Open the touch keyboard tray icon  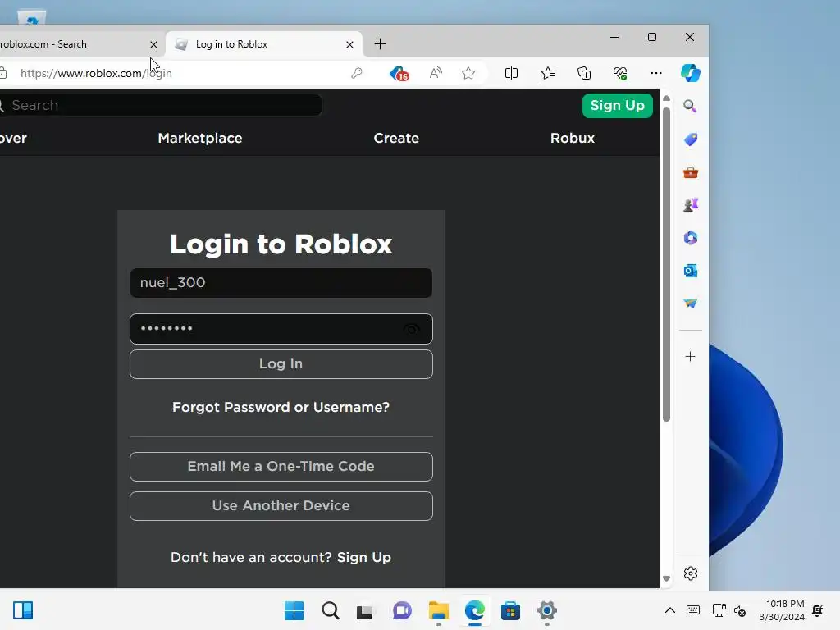[692, 610]
